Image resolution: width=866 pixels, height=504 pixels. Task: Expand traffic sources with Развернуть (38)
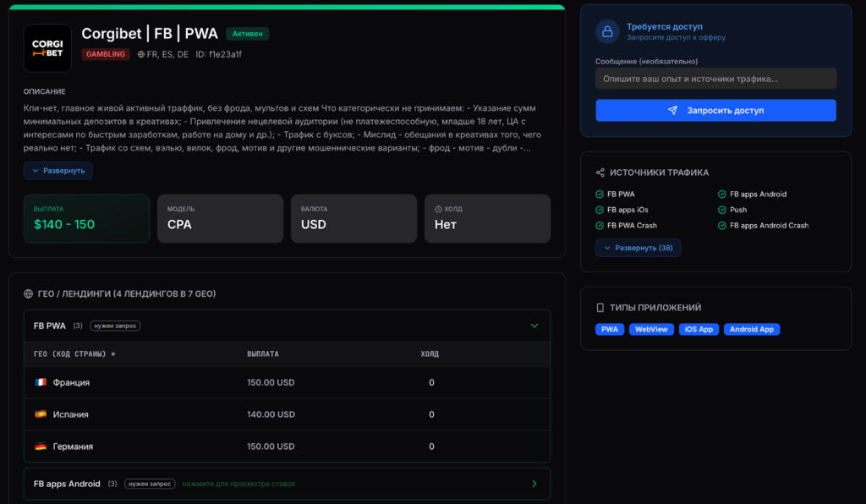pos(638,248)
